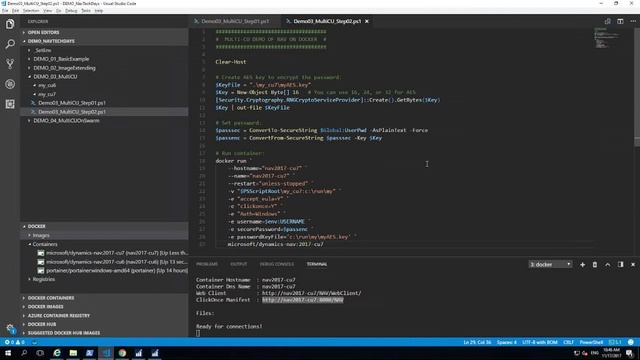Maximize the panel with up chevron
This screenshot has width=640, height=360.
608,264
